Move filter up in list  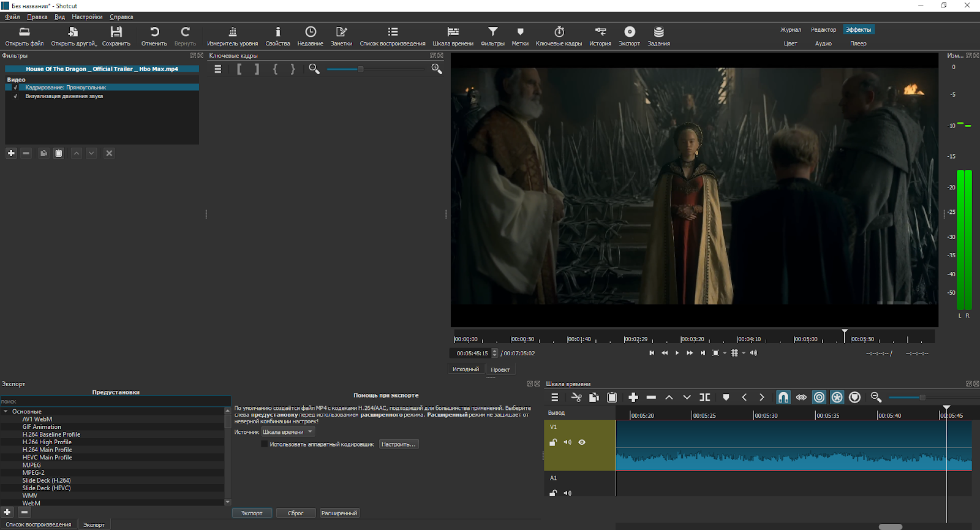pyautogui.click(x=77, y=153)
